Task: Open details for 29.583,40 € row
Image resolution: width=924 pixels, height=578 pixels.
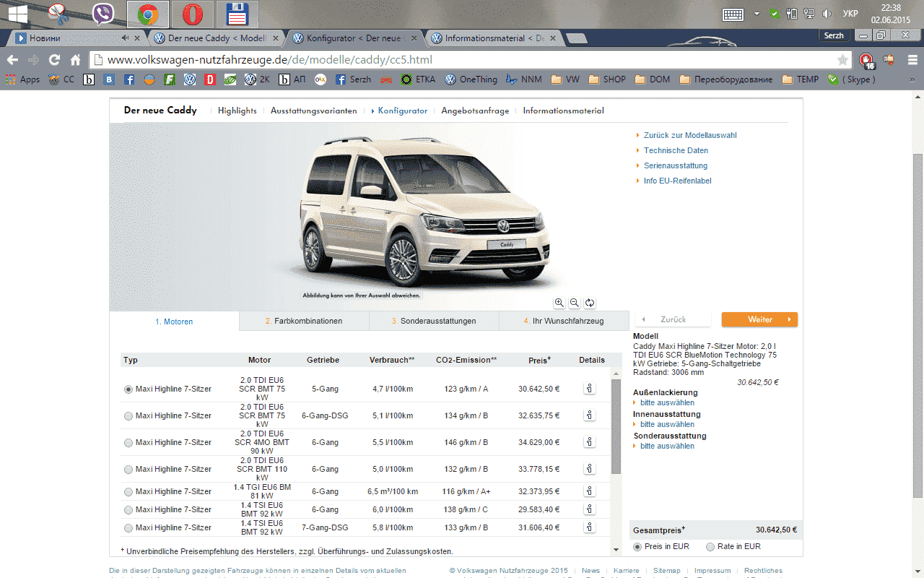Action: (590, 509)
